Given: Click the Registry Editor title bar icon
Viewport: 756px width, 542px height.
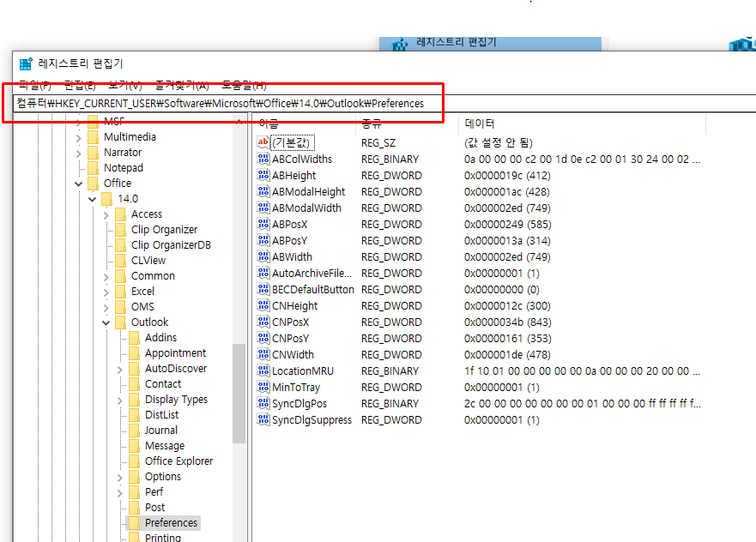Looking at the screenshot, I should pyautogui.click(x=26, y=63).
